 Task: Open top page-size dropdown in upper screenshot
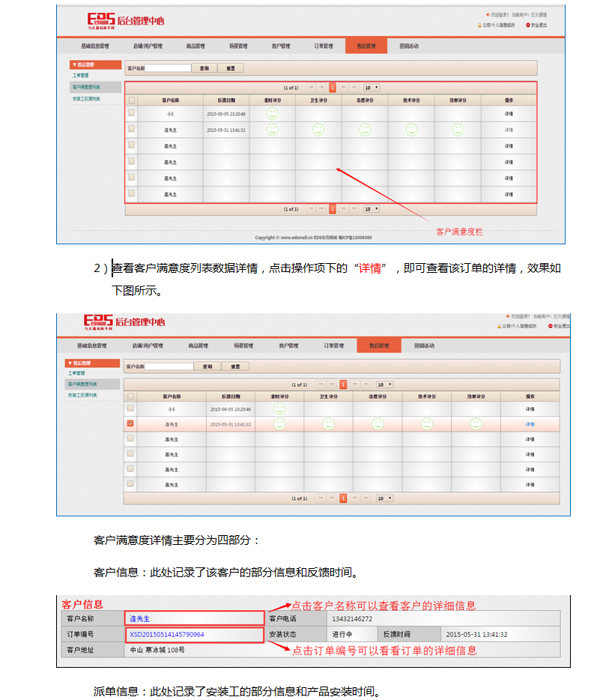372,88
